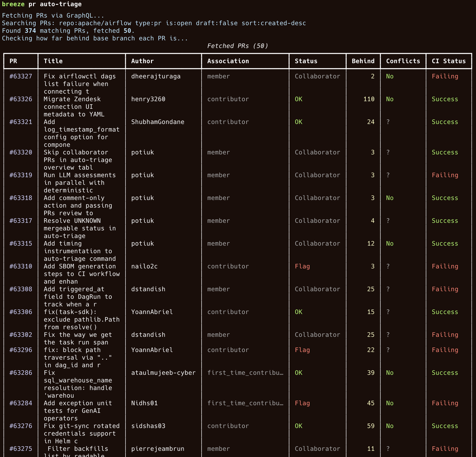This screenshot has height=457, width=476.
Task: Click author ataulmujeeb-cyber
Action: pos(163,373)
